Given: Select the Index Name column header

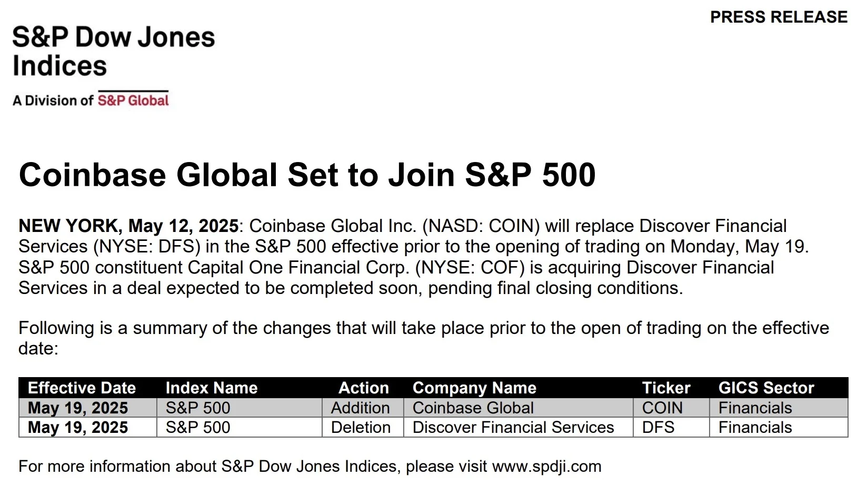Looking at the screenshot, I should pyautogui.click(x=212, y=388).
